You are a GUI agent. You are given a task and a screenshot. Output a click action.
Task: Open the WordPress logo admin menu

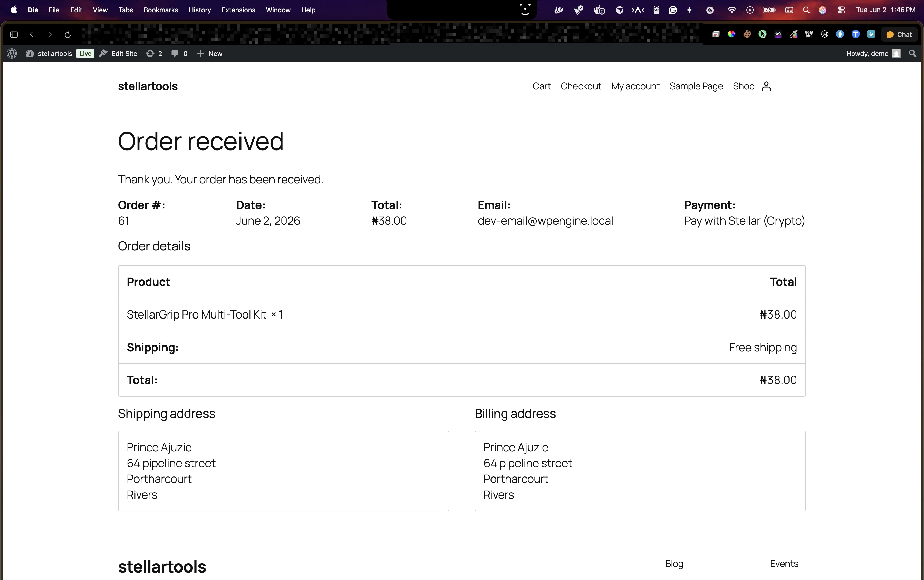point(12,54)
